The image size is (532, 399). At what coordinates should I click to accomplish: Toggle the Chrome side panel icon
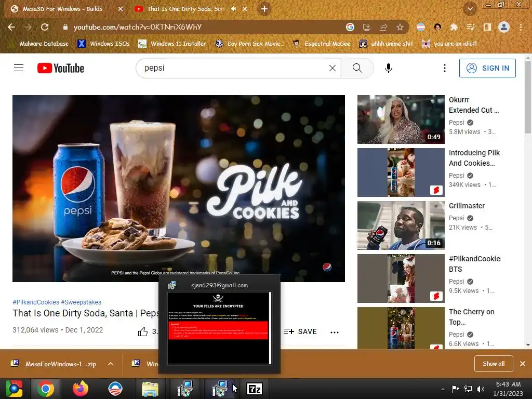487,27
